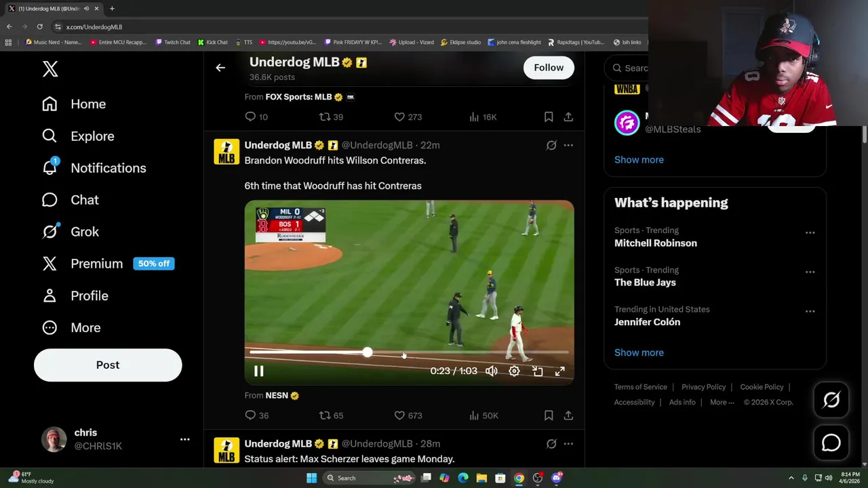Open the Chat section

(71, 200)
